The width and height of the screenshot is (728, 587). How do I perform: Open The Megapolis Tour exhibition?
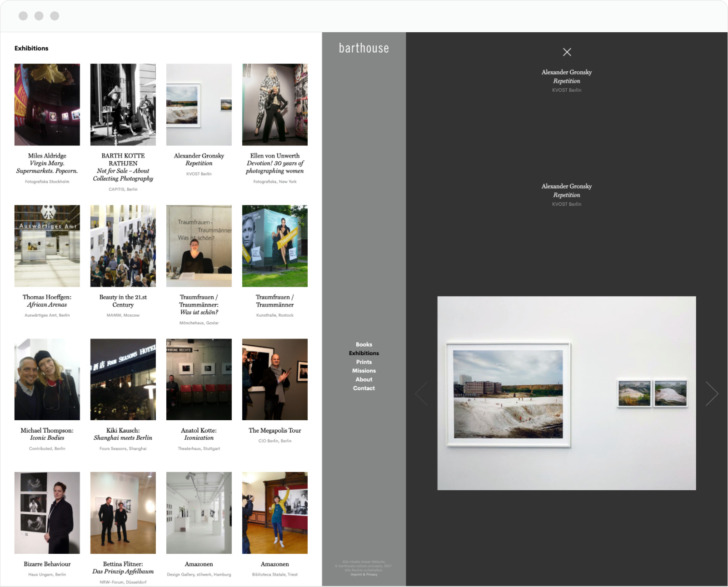[274, 378]
